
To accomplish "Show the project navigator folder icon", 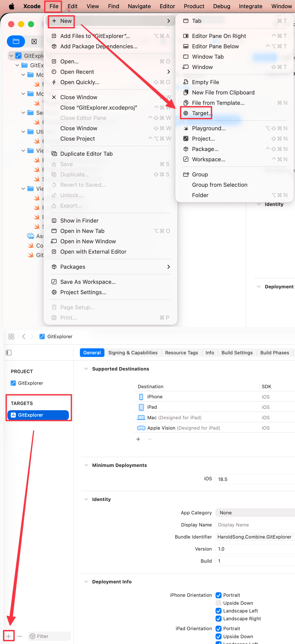I will point(16,41).
